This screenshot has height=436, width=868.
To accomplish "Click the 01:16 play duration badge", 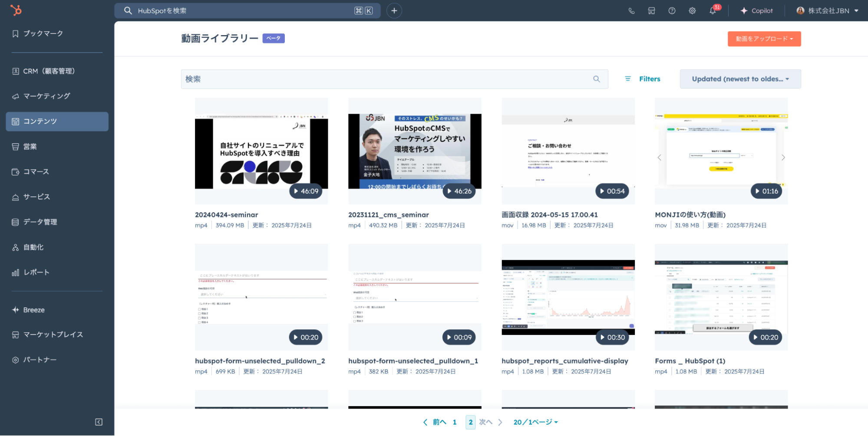I will [x=766, y=191].
